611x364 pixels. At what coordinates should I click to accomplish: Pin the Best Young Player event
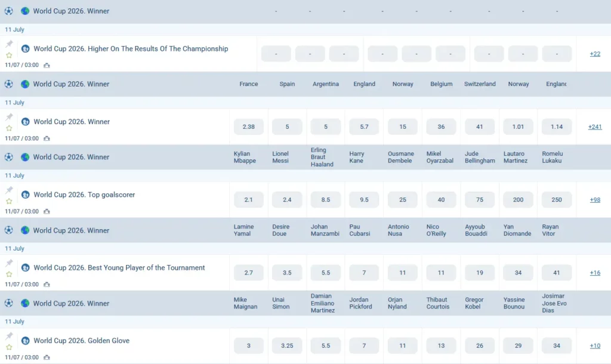pos(9,263)
